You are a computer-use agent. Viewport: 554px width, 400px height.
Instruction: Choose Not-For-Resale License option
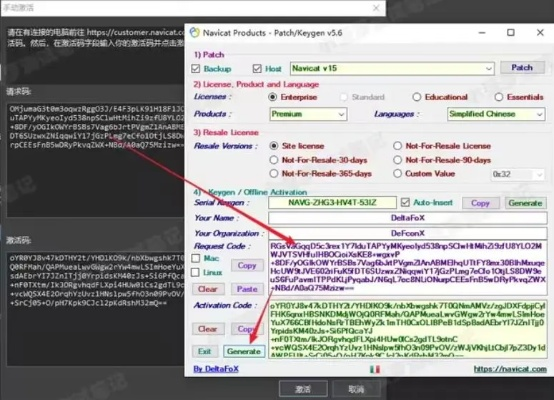click(x=398, y=146)
